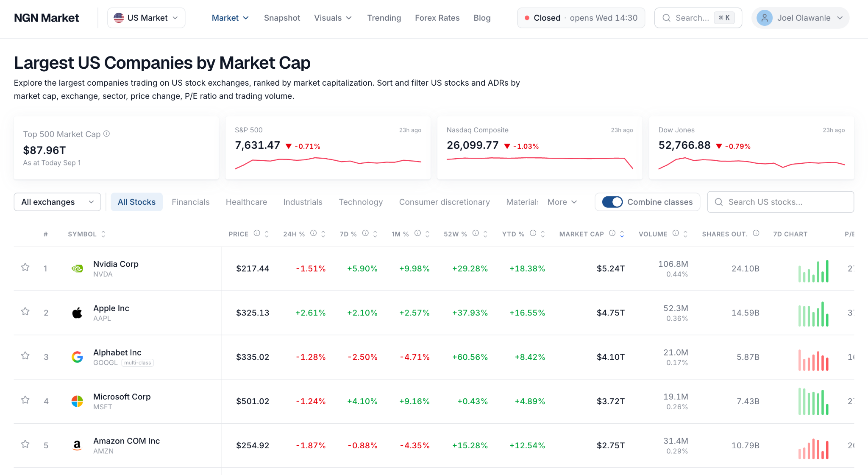Expand the Visuals nav menu
This screenshot has height=475, width=868.
(x=333, y=18)
